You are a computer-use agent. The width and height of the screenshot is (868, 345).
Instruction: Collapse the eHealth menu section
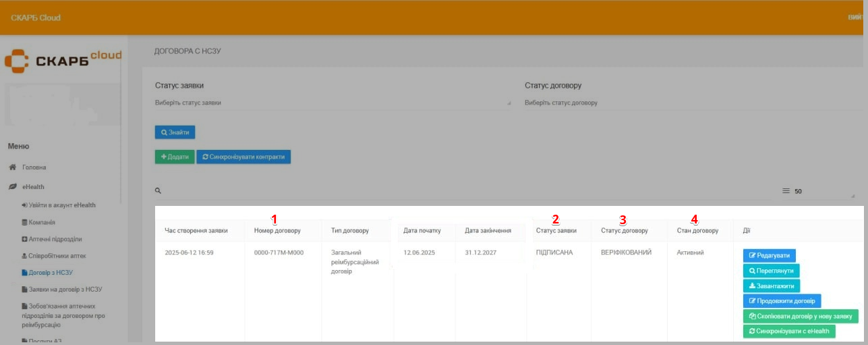pyautogui.click(x=33, y=186)
